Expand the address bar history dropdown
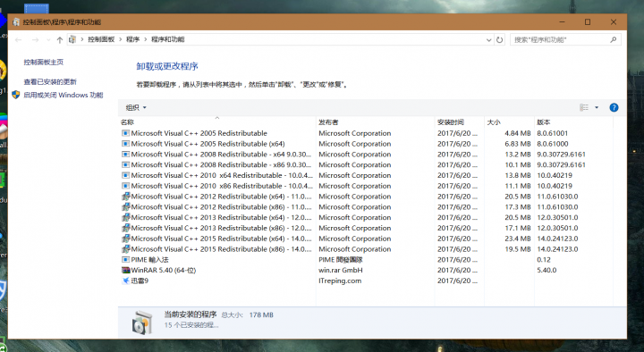The image size is (644, 352). click(488, 40)
